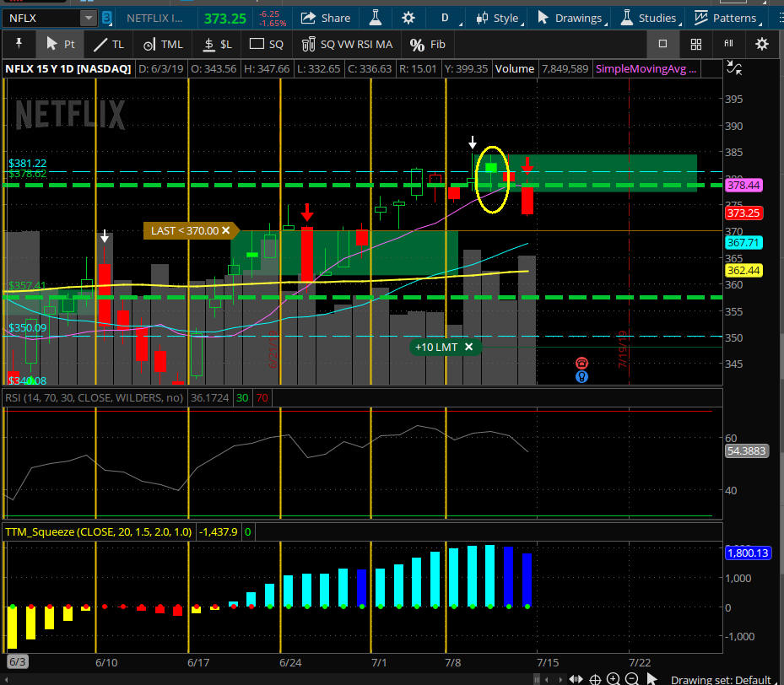Switch to single chart layout view
Screen dimensions: 784x685
click(x=663, y=44)
